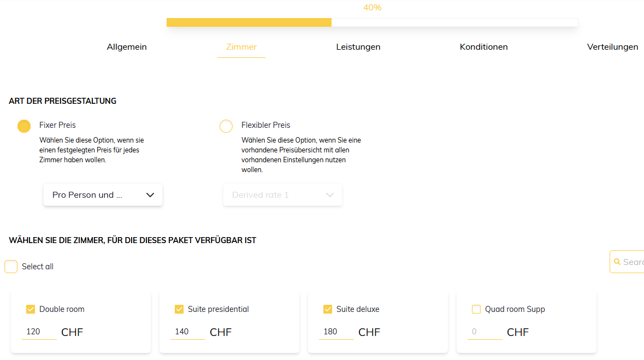The width and height of the screenshot is (644, 360).
Task: Go to the Konditionen tab
Action: 484,47
